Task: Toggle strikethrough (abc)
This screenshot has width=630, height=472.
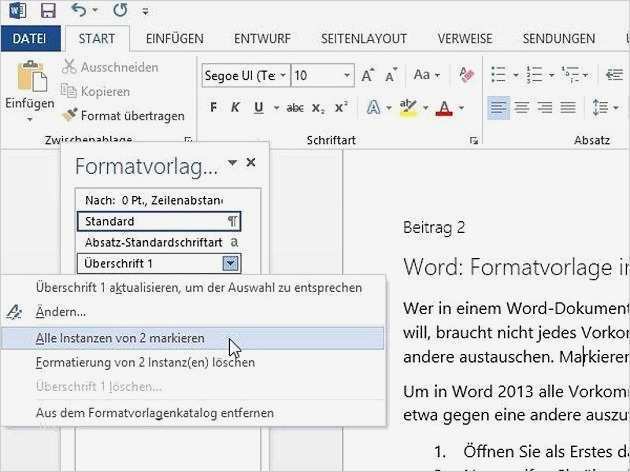Action: (x=295, y=108)
